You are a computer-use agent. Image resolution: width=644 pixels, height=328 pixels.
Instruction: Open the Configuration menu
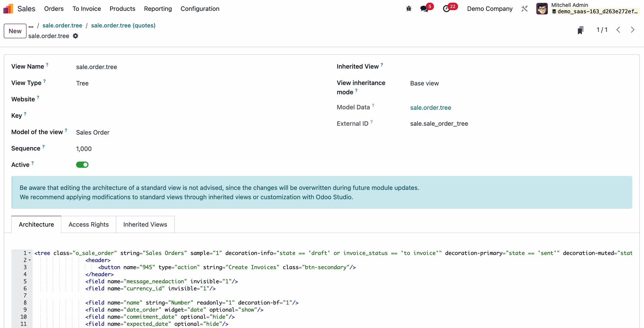(x=200, y=9)
